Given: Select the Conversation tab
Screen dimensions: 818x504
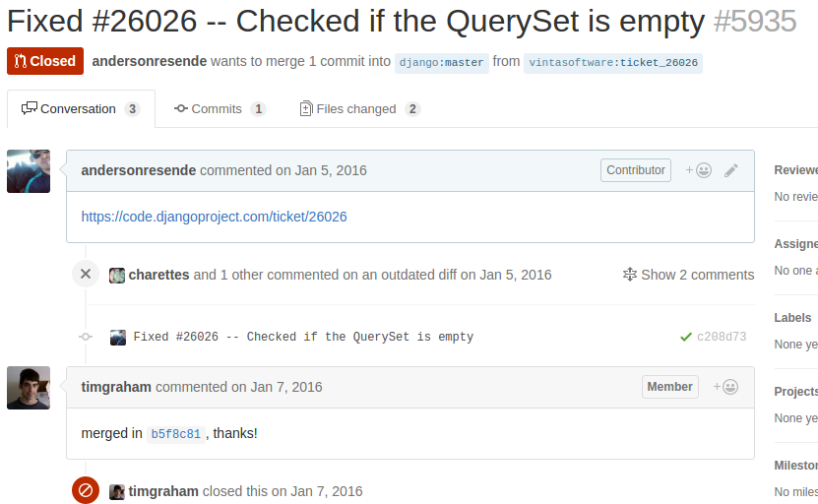Looking at the screenshot, I should pos(81,109).
